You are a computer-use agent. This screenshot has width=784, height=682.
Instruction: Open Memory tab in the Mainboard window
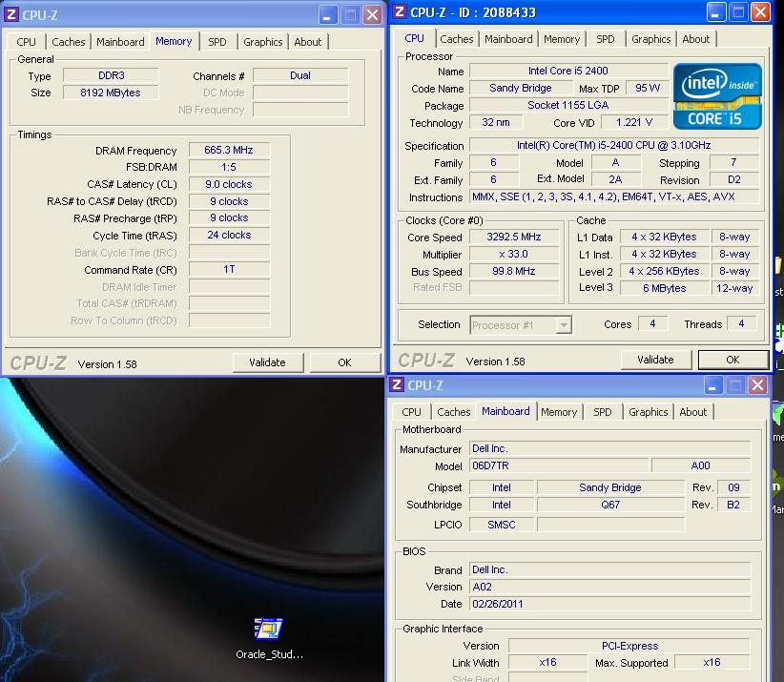click(x=559, y=412)
